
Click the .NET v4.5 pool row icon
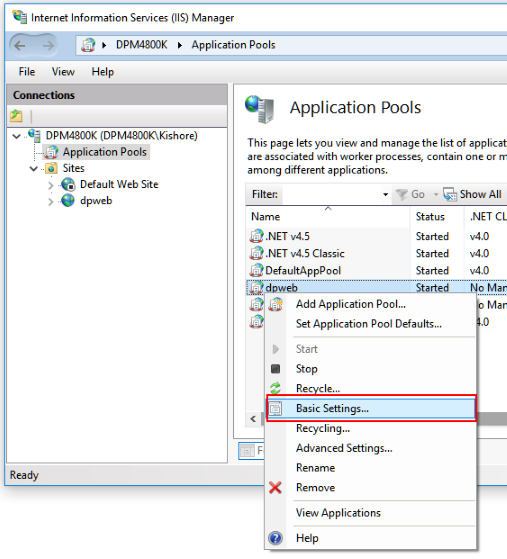click(x=256, y=236)
